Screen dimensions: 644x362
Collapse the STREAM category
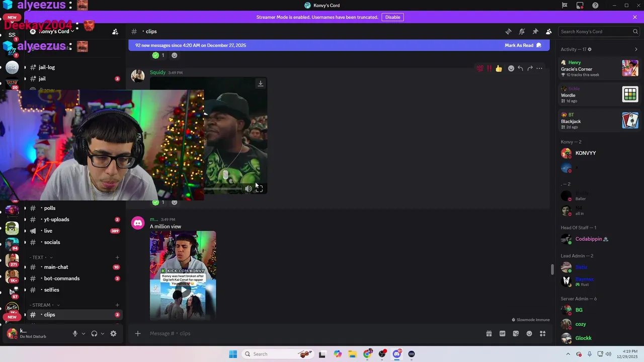(x=45, y=305)
